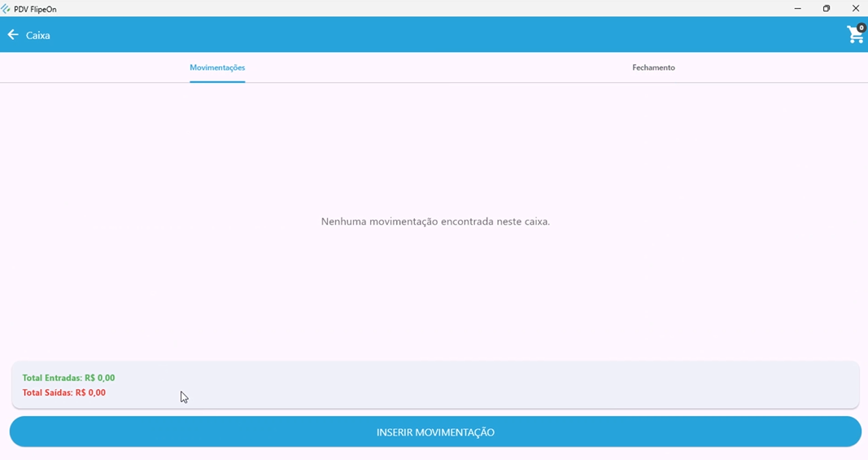The width and height of the screenshot is (868, 460).
Task: Click the back arrow next to Caixa
Action: click(x=13, y=35)
